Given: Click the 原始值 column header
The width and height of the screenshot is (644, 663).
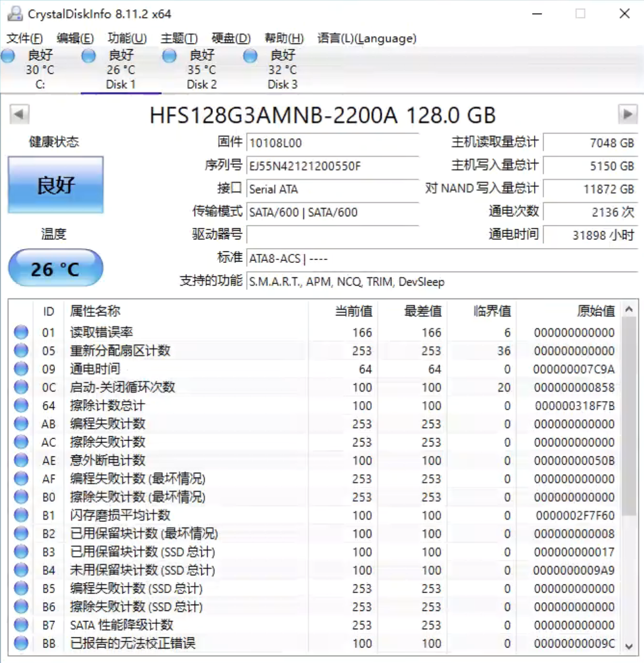Looking at the screenshot, I should (596, 311).
